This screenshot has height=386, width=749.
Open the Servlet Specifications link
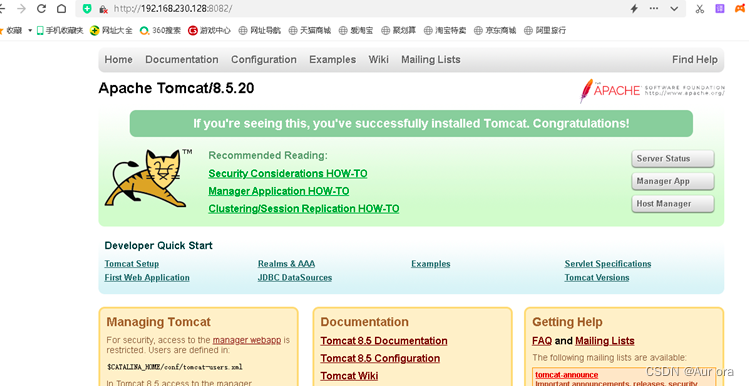tap(608, 264)
